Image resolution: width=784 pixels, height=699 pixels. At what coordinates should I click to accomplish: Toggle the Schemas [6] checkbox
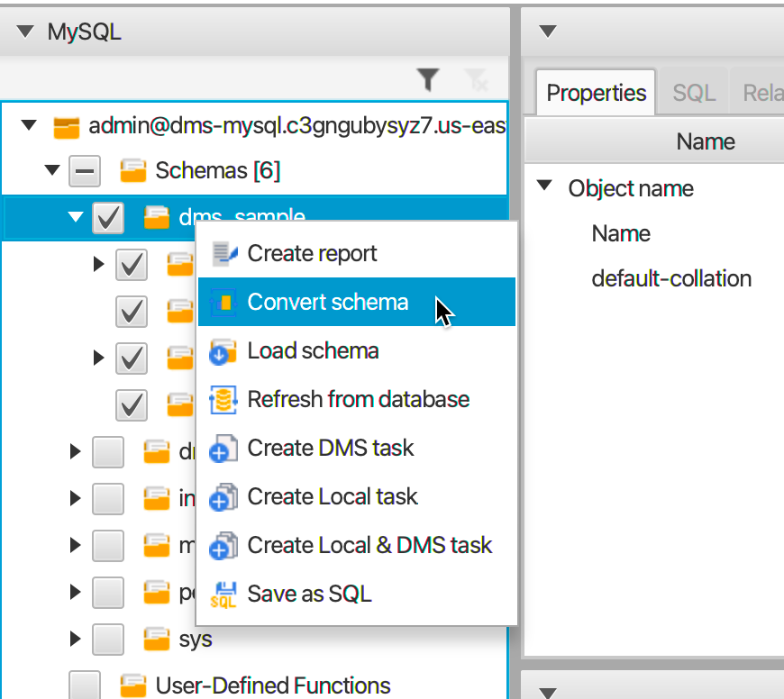(85, 171)
